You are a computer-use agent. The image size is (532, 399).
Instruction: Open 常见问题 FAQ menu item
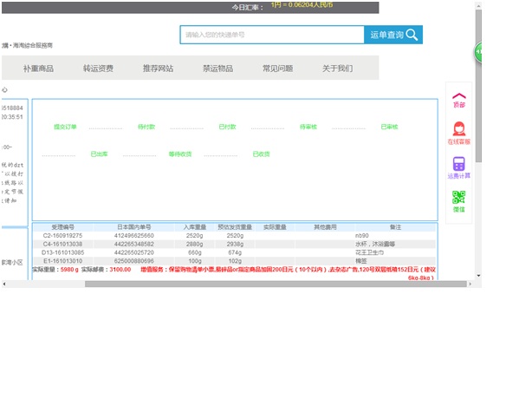pyautogui.click(x=277, y=68)
